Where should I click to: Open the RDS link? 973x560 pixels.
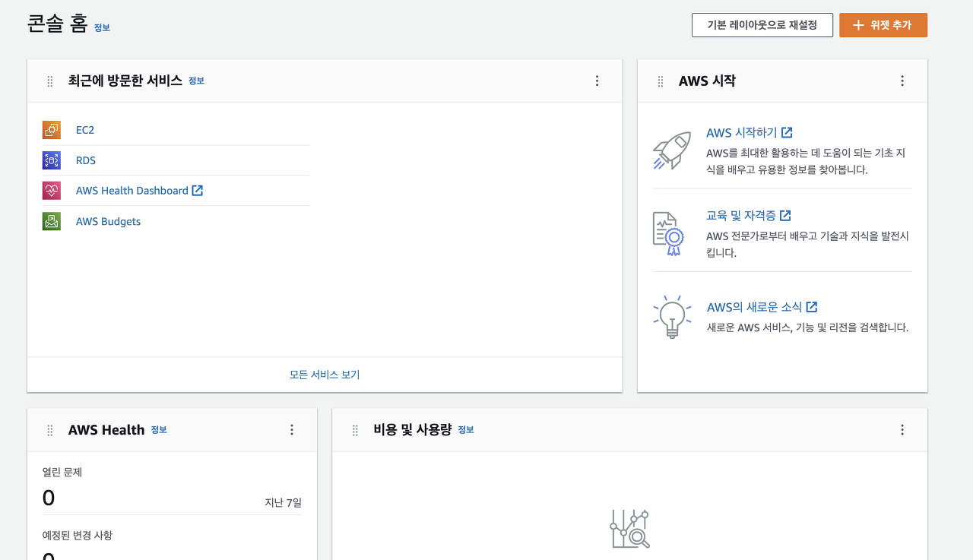coord(86,160)
